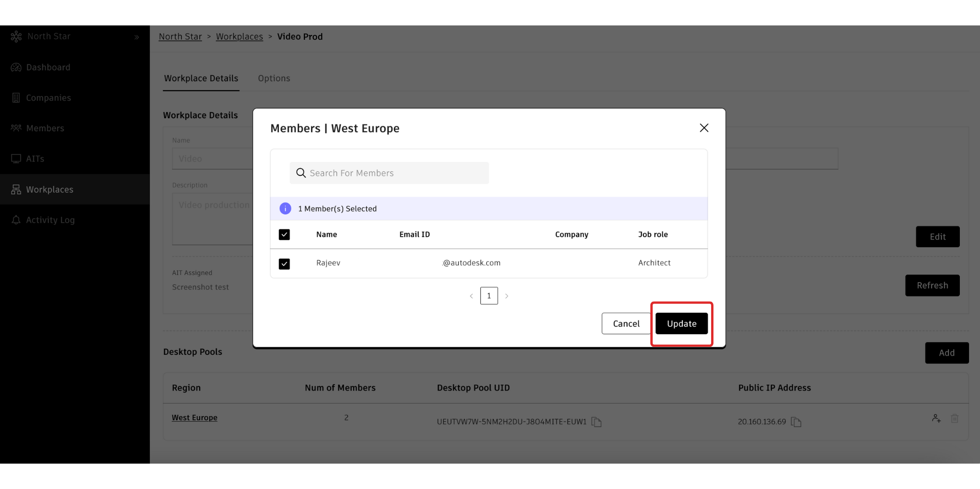
Task: Uncheck the Rajeev member checkbox
Action: click(284, 264)
